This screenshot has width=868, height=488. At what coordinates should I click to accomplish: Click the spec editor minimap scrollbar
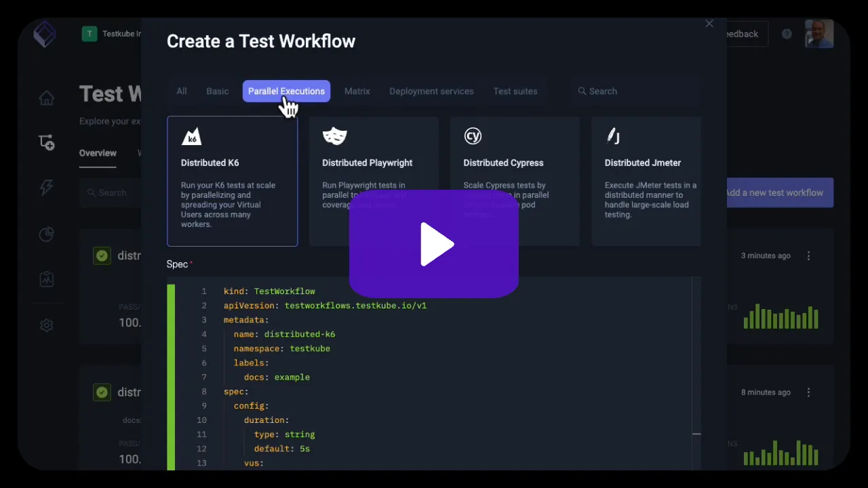[696, 374]
